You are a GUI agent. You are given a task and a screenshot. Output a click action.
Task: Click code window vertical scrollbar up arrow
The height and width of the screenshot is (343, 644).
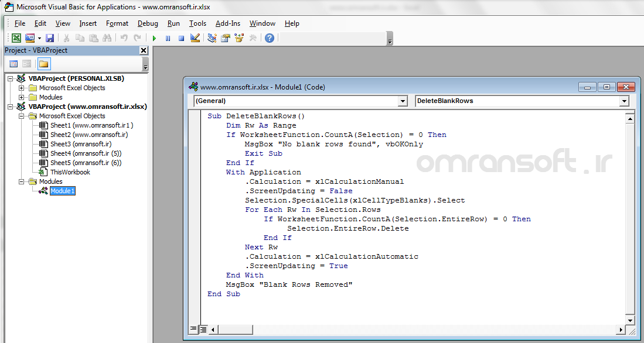tap(629, 119)
